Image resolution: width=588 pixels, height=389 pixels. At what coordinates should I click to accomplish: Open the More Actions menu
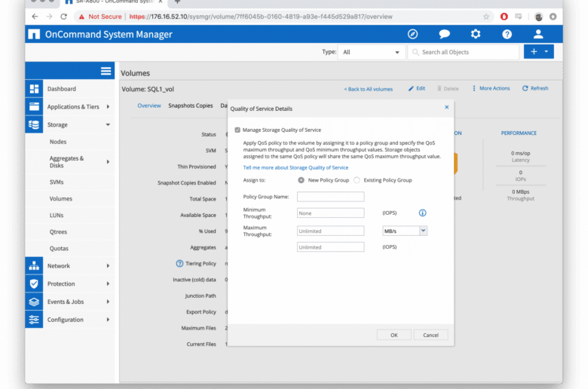[491, 88]
